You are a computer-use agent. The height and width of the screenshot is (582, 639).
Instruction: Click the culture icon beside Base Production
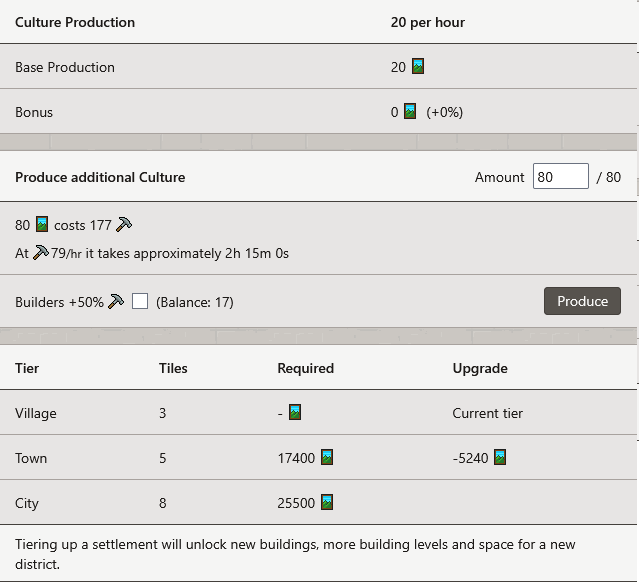coord(418,67)
